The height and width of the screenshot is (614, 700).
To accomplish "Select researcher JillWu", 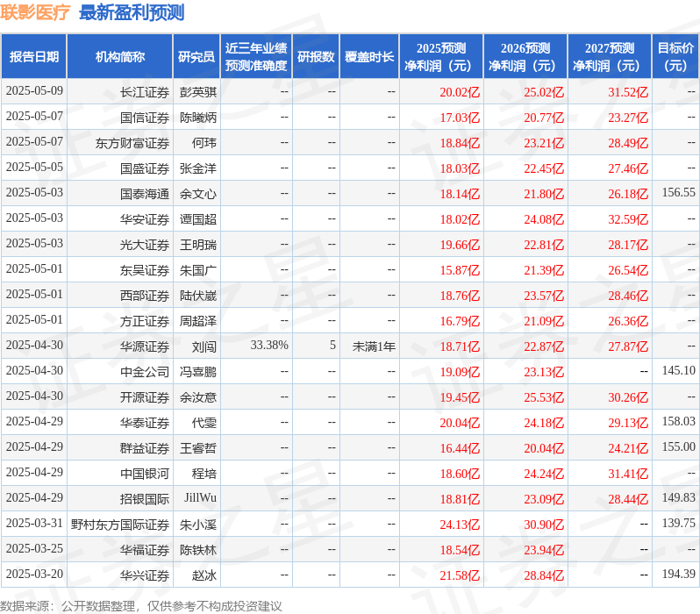I will 201,498.
